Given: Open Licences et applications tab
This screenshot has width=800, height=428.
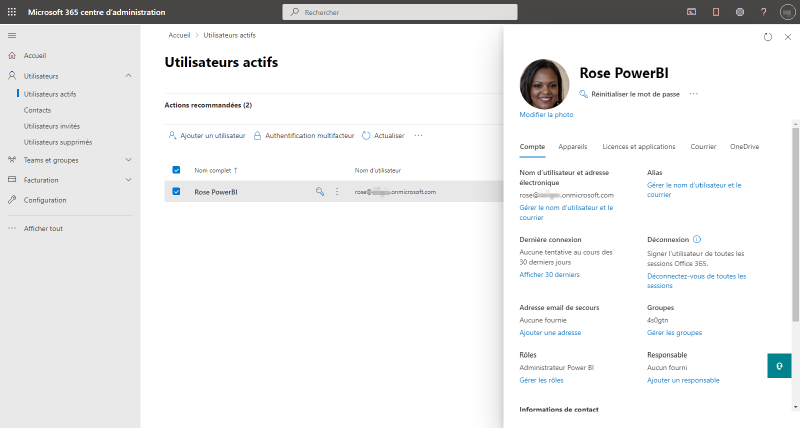Looking at the screenshot, I should 639,146.
